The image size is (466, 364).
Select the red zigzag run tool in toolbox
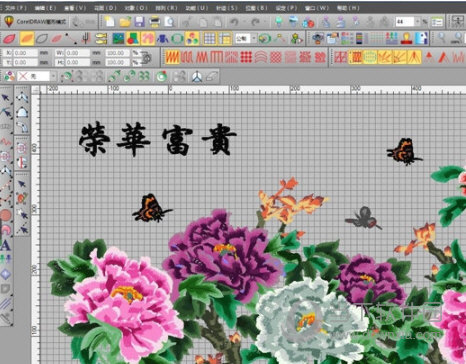(6, 142)
